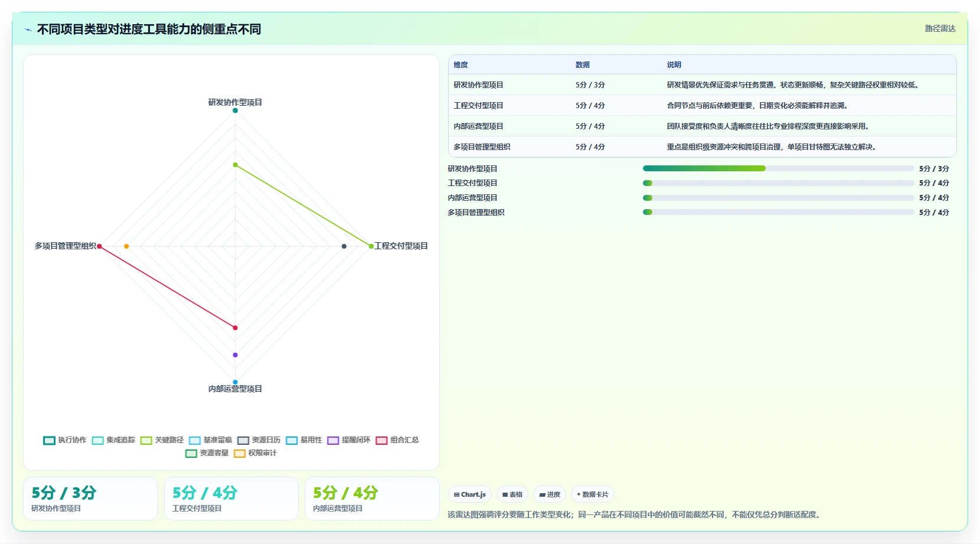Open the 5分 / 4分 工程交付型项目 stat card
This screenshot has width=980, height=544.
click(x=231, y=499)
